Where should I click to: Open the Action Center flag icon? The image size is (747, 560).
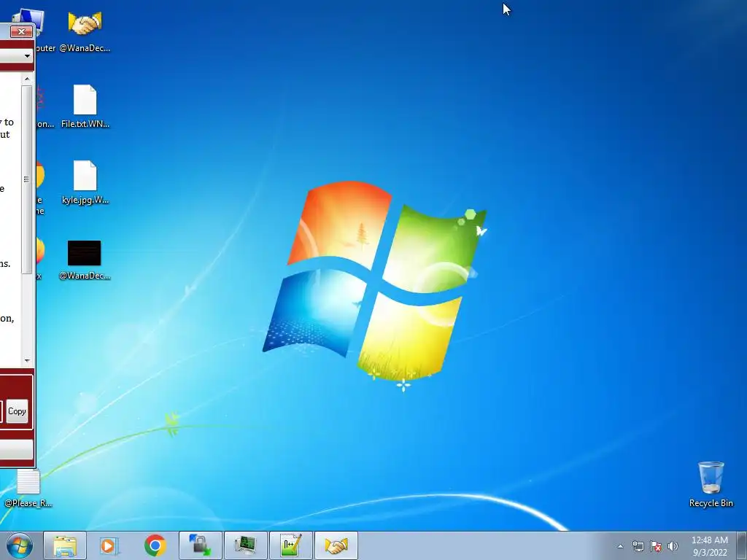[656, 546]
